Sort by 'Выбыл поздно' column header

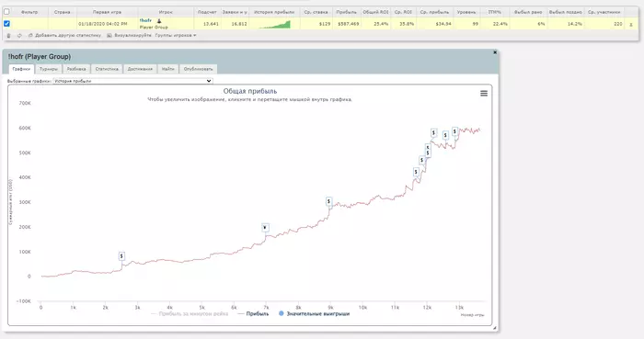click(x=566, y=12)
